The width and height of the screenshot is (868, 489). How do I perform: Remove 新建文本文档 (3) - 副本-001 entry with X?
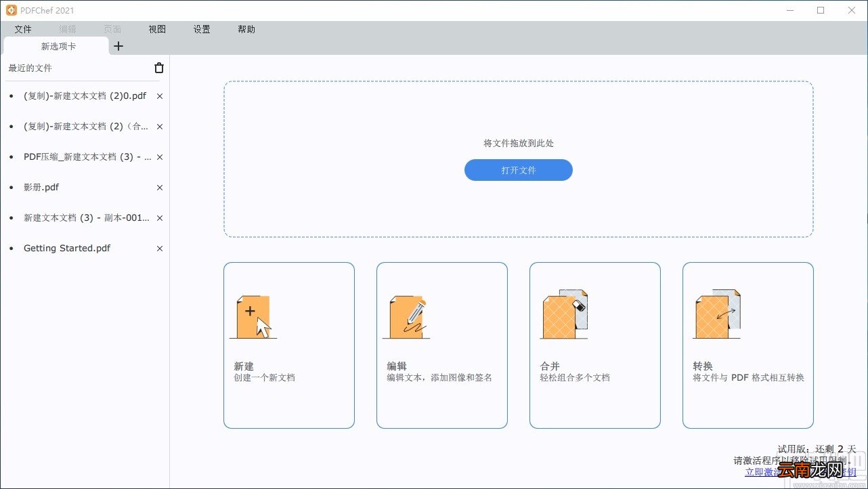click(160, 218)
